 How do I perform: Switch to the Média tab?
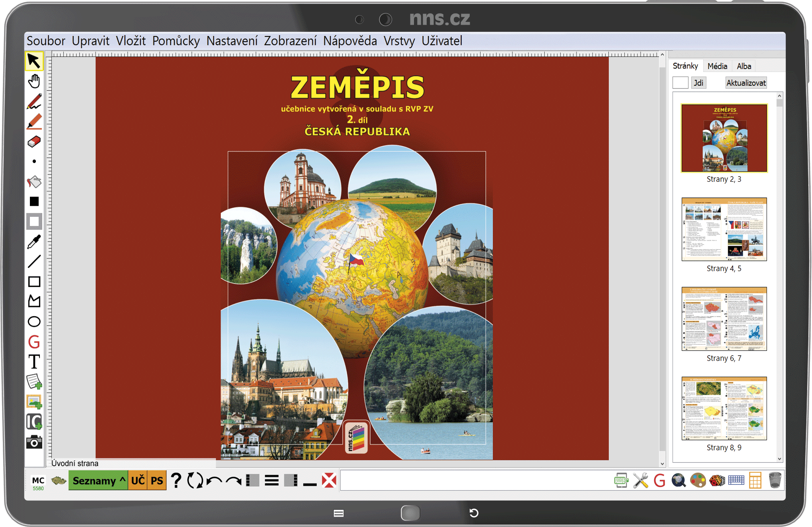pyautogui.click(x=717, y=66)
